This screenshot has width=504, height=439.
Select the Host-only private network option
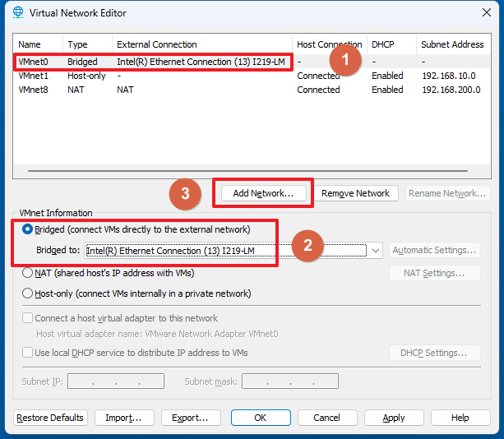click(28, 293)
